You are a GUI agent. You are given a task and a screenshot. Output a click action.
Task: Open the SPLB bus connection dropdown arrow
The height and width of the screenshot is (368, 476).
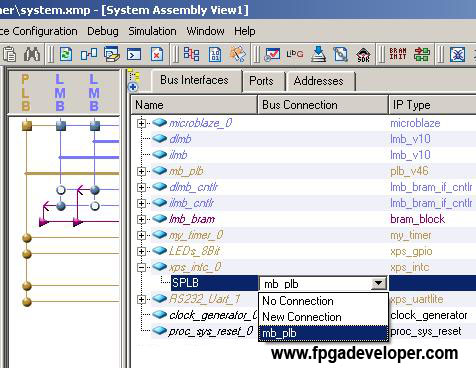pyautogui.click(x=378, y=284)
